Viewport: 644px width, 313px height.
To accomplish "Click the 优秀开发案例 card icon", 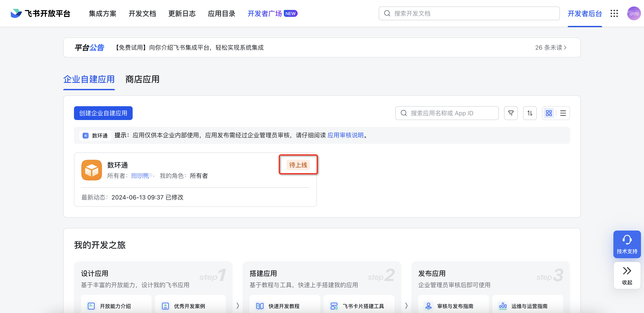I will pyautogui.click(x=165, y=306).
